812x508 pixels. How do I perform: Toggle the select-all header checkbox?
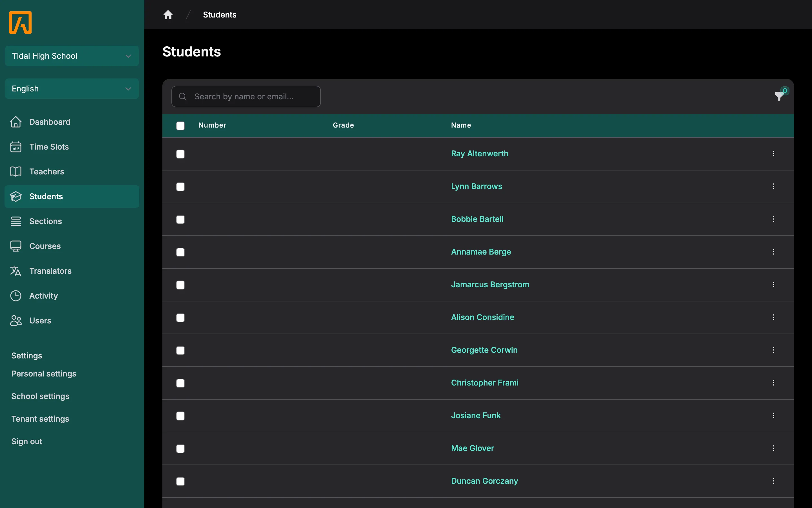180,126
